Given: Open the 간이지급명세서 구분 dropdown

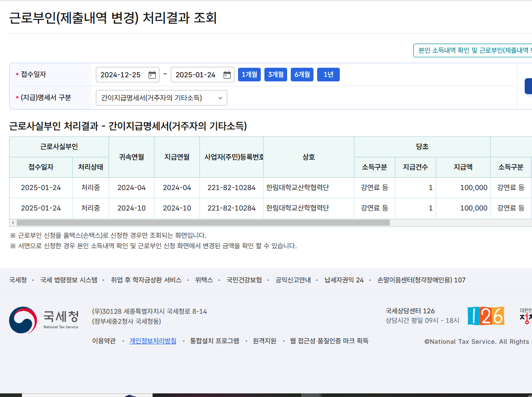Looking at the screenshot, I should click(161, 98).
